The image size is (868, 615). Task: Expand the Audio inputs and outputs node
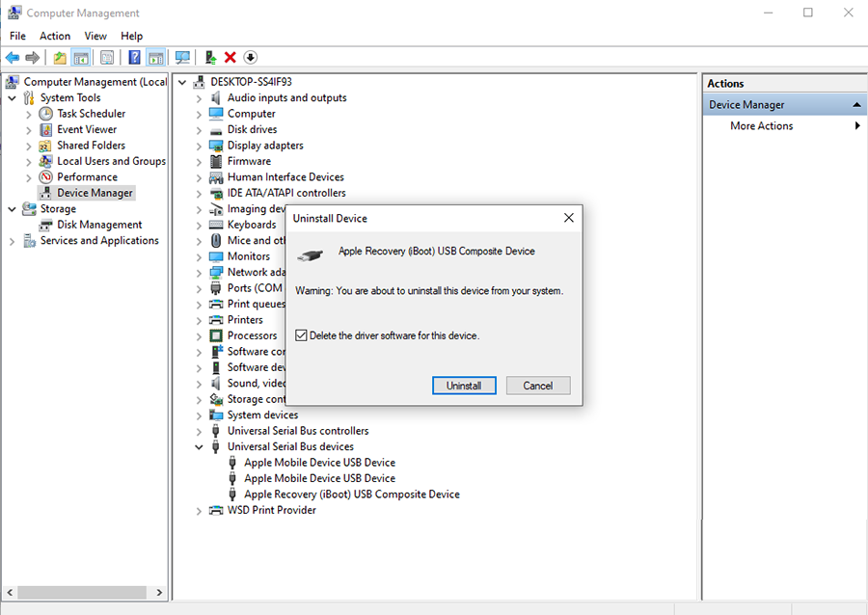tap(199, 98)
